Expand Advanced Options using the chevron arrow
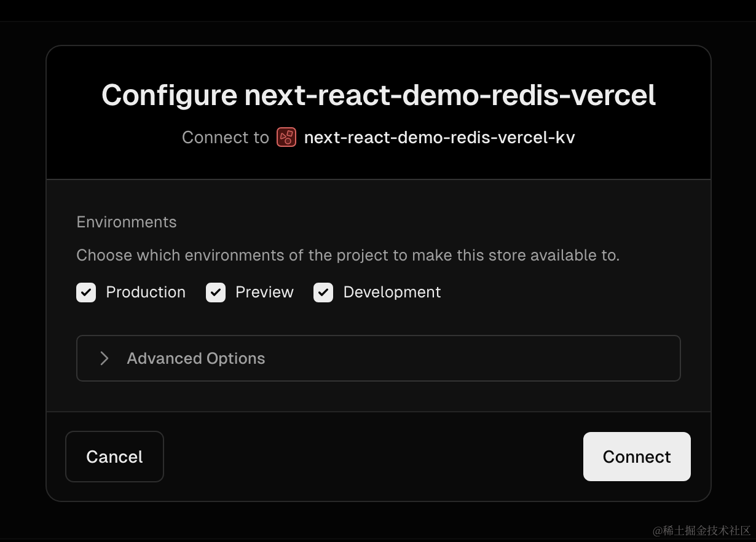 [104, 358]
